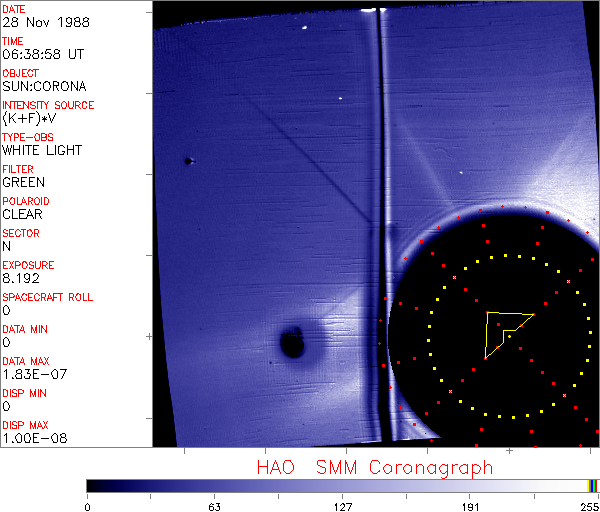Select the GREEN filter value

click(x=23, y=182)
